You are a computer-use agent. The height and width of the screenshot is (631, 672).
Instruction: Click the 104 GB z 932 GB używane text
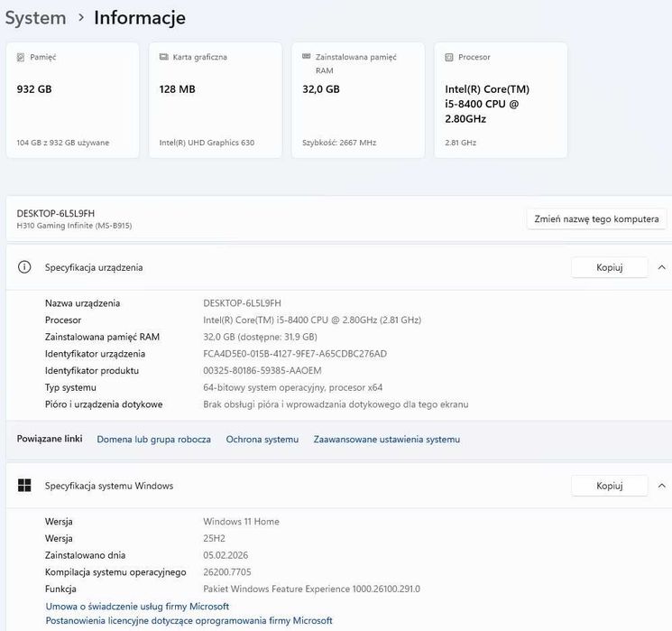pos(63,143)
